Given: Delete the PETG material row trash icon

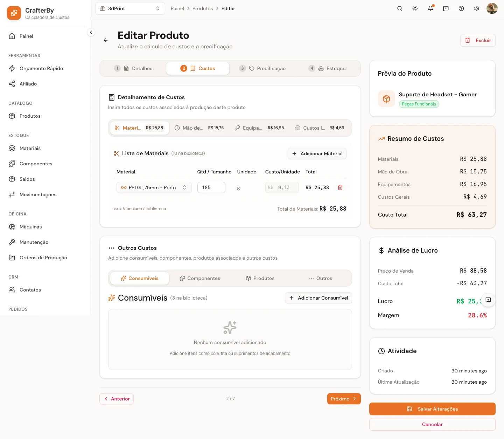Looking at the screenshot, I should pos(340,187).
